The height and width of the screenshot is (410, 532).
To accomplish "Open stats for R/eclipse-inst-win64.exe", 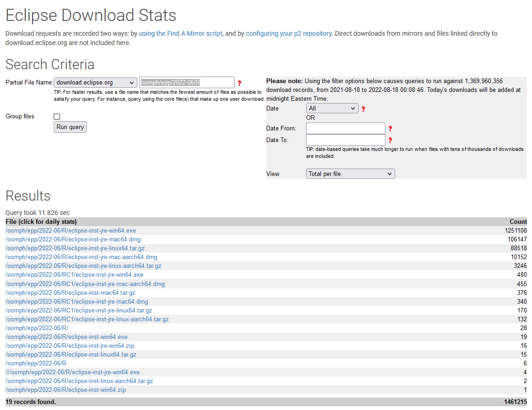I will 66,337.
